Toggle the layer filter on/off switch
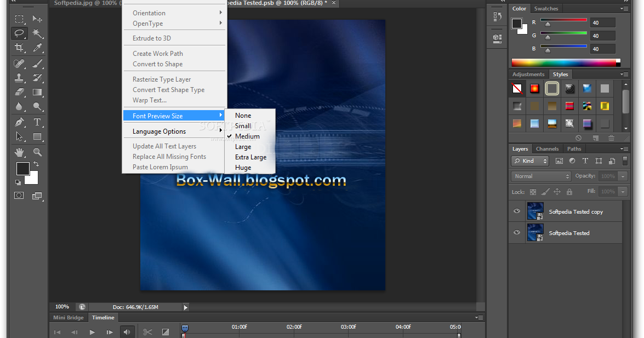The image size is (644, 338). [625, 161]
